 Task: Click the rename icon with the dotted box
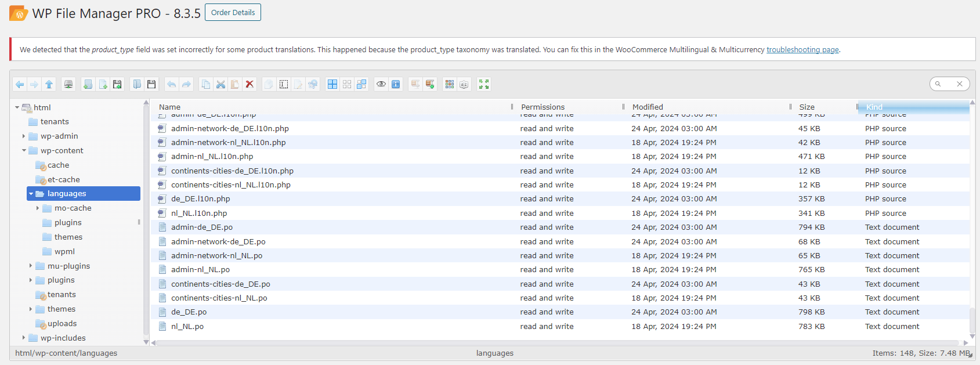[284, 84]
